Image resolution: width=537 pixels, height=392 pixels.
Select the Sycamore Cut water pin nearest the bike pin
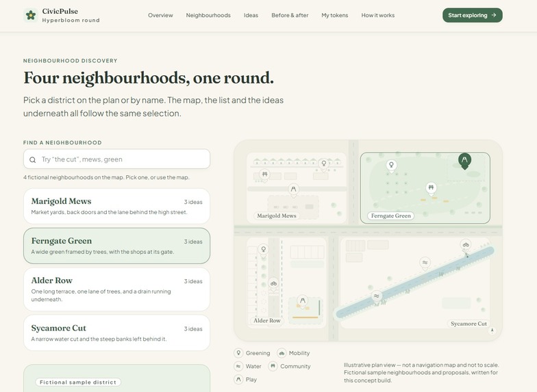coord(425,263)
